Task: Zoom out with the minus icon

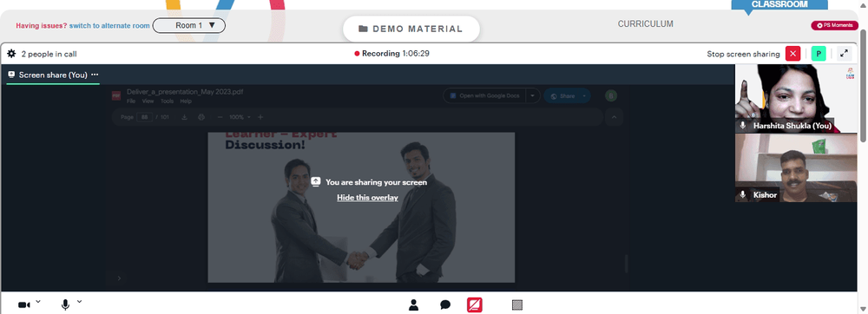Action: (x=220, y=117)
